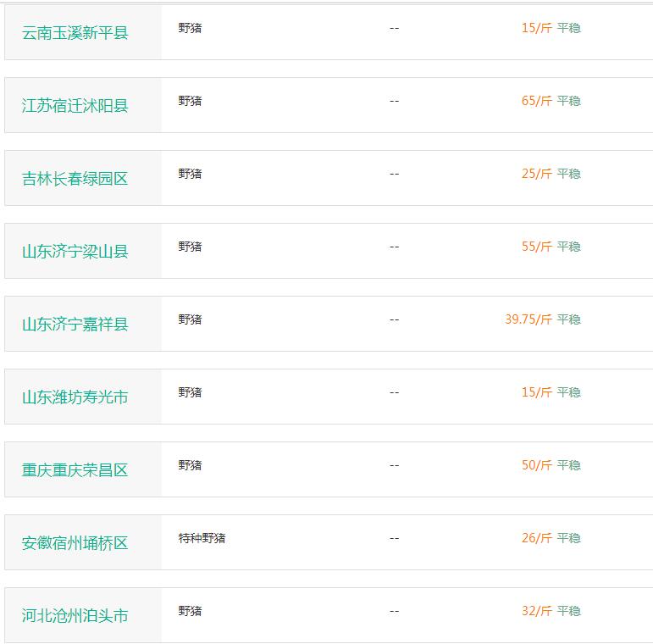This screenshot has width=653, height=644.
Task: Click the 吉林长春绿园区 link
Action: [x=75, y=178]
